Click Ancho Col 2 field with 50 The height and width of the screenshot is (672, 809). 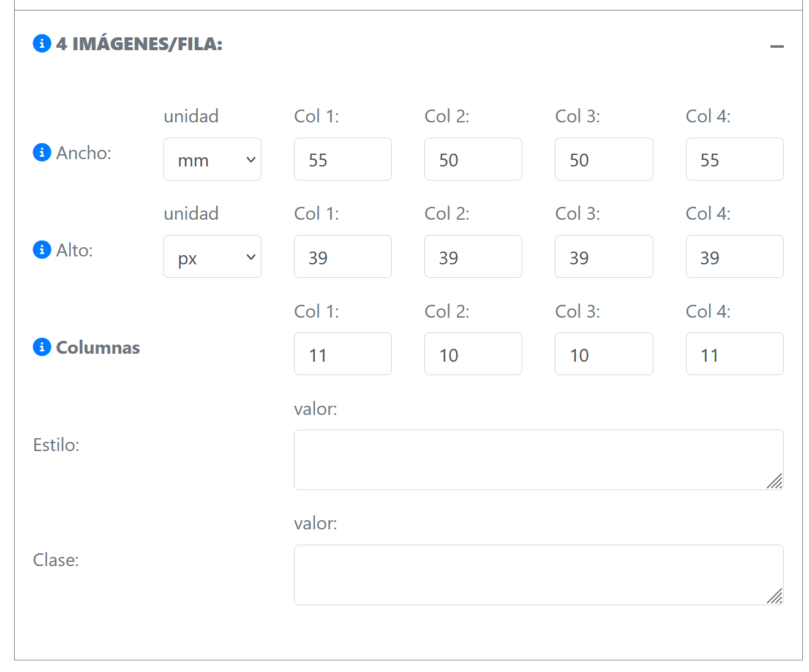tap(473, 159)
